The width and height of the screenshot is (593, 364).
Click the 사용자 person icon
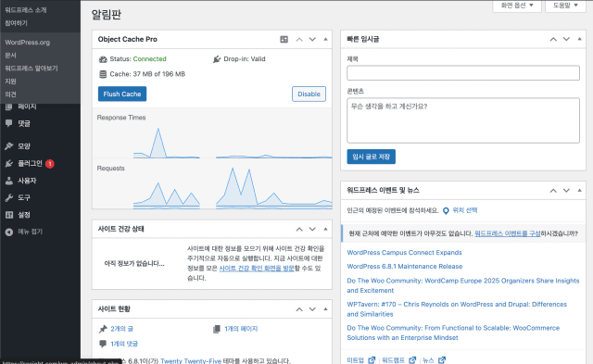click(x=9, y=181)
